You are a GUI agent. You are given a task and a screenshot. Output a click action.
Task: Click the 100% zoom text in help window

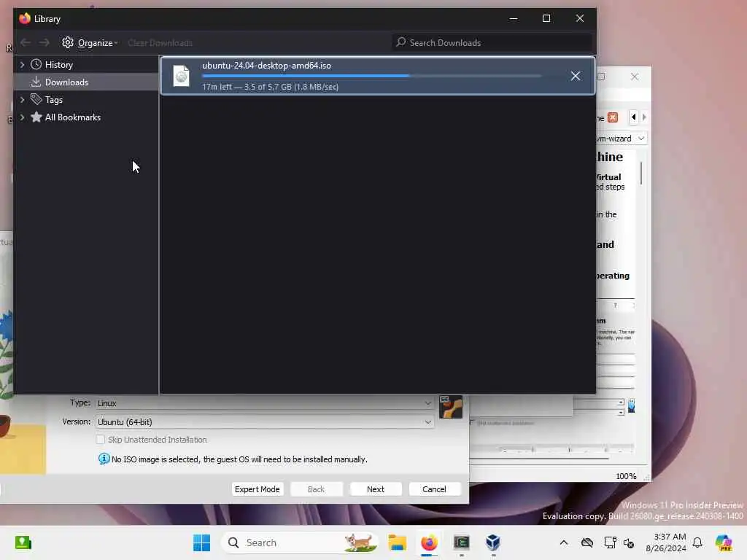626,476
